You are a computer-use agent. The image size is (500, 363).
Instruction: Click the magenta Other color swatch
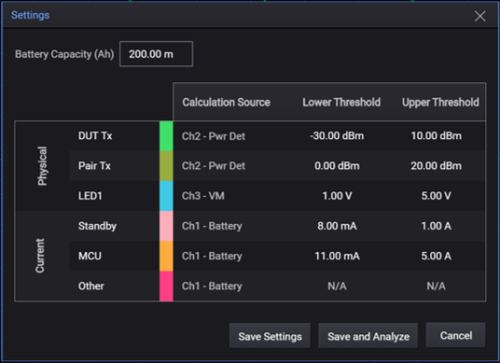[166, 286]
